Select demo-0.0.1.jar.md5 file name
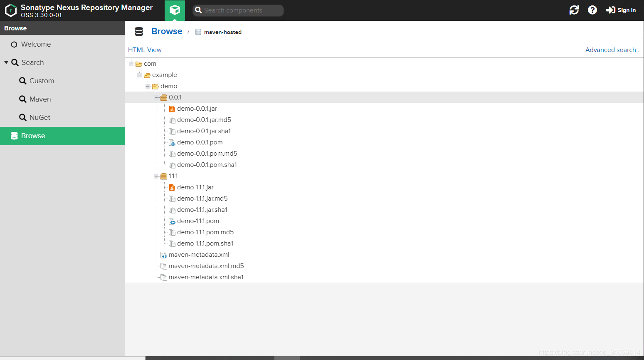The image size is (644, 360). coord(204,120)
